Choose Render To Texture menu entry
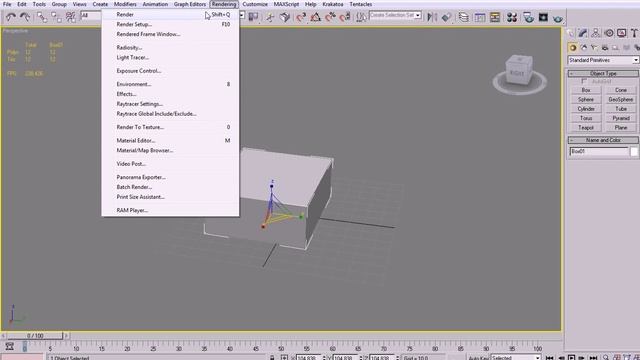This screenshot has height=360, width=640. [x=170, y=127]
